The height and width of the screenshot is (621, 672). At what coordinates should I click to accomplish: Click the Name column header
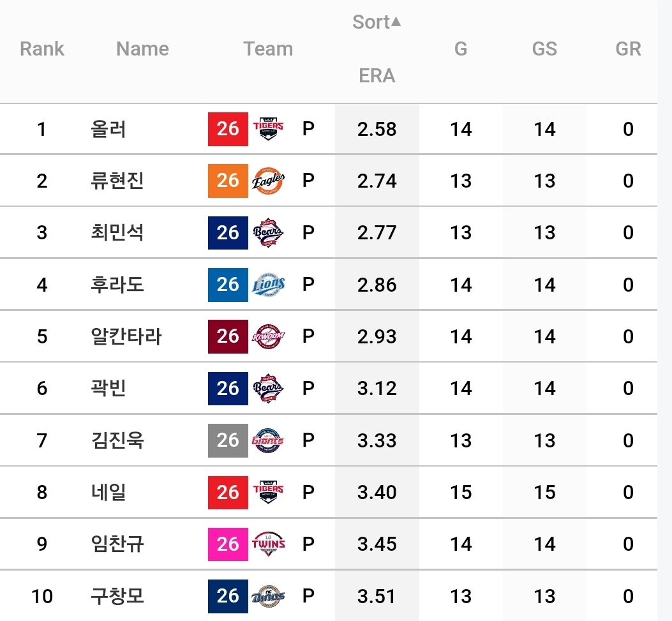pos(143,49)
